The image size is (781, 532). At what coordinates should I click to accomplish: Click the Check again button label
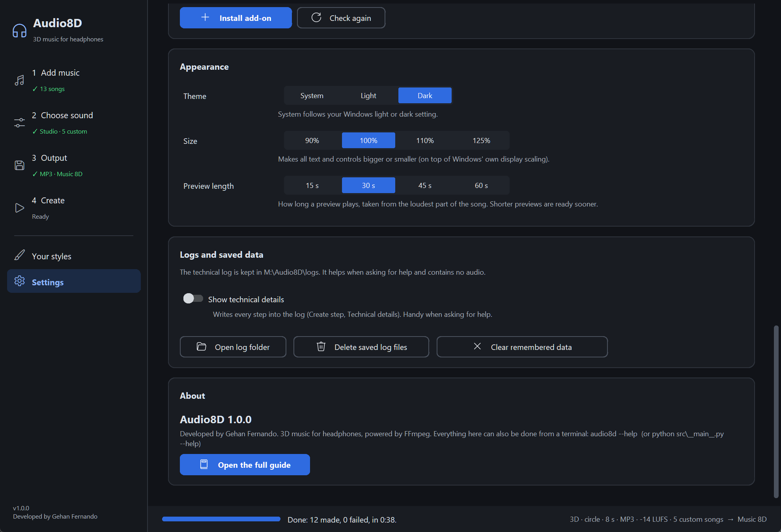350,18
